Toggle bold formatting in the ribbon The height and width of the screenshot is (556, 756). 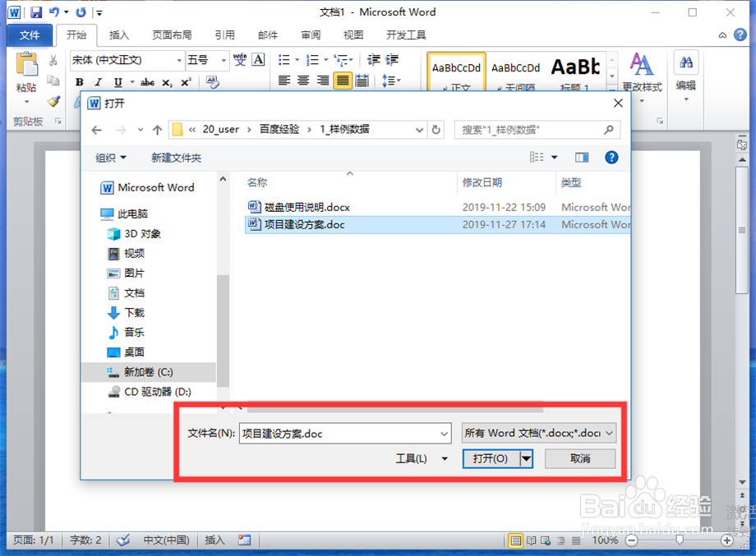click(80, 80)
